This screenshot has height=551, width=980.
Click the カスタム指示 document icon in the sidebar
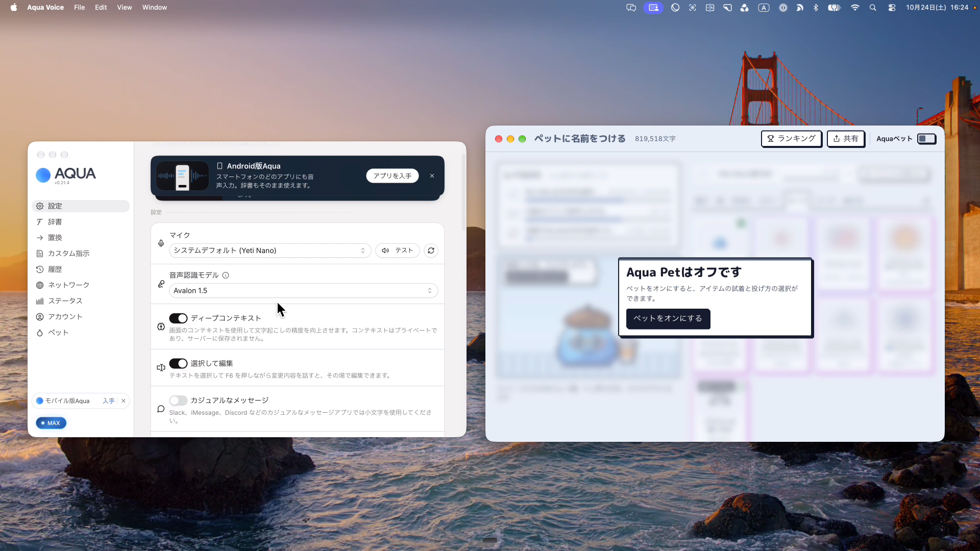pos(40,254)
